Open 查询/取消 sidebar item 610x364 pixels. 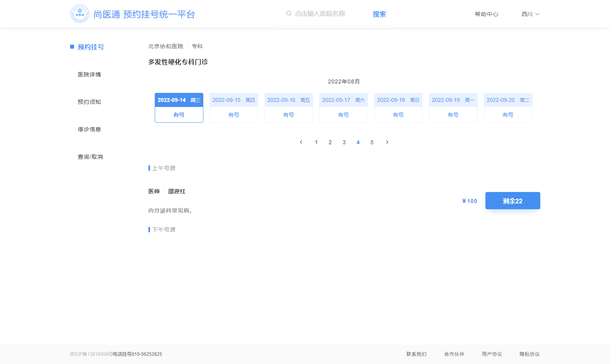[x=90, y=157]
